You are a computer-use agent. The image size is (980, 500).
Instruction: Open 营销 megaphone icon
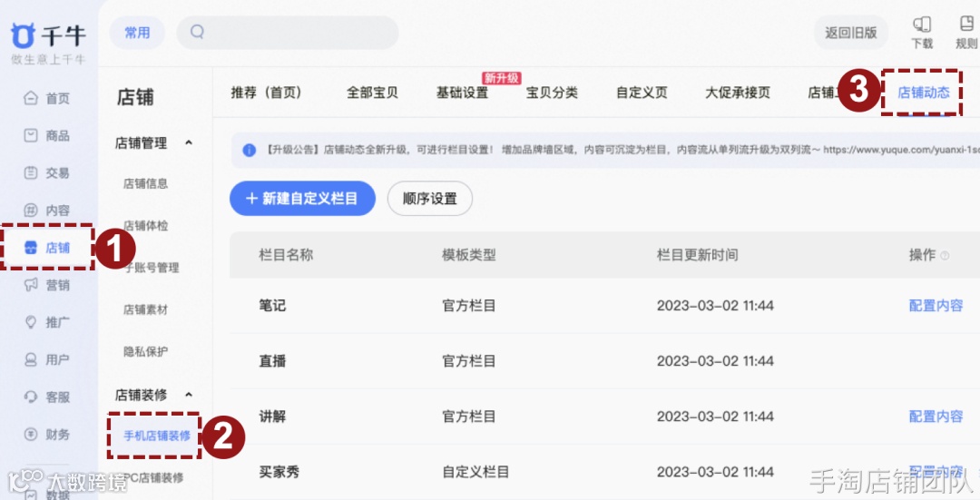click(31, 285)
